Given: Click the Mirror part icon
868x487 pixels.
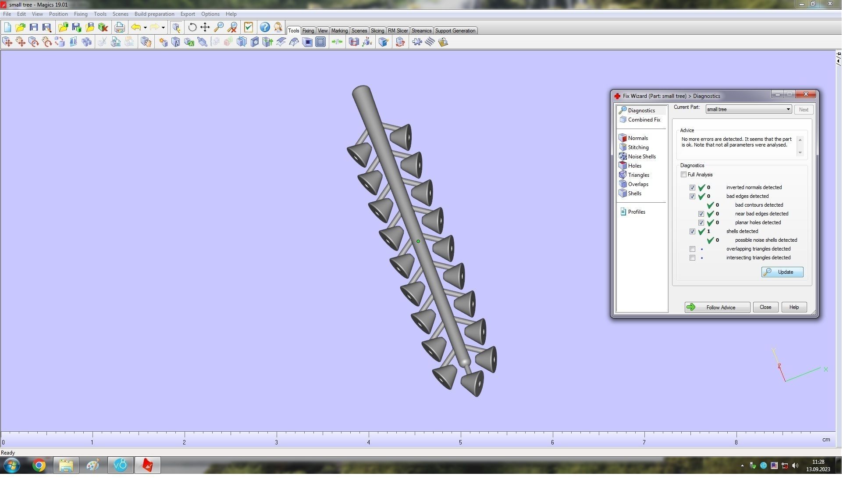Looking at the screenshot, I should 73,42.
